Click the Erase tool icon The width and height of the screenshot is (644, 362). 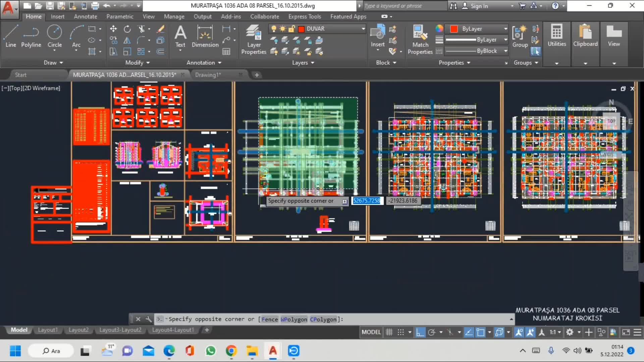[x=161, y=29]
